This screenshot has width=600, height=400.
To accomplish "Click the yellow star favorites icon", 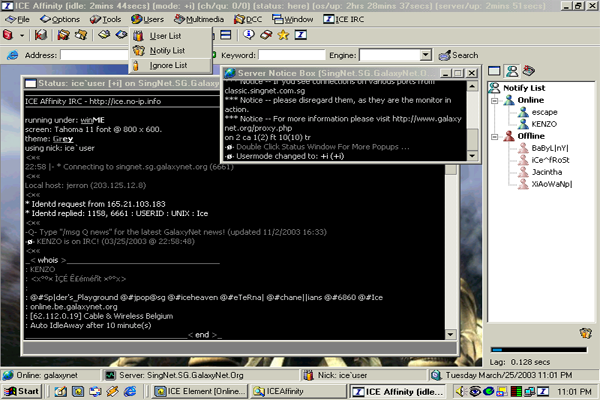I will click(x=283, y=35).
